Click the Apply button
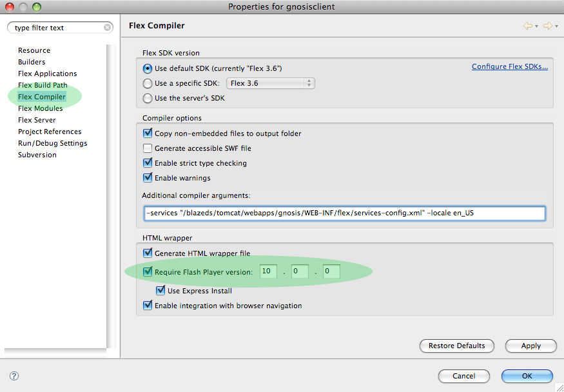Viewport: 564px width, 392px height. (530, 346)
